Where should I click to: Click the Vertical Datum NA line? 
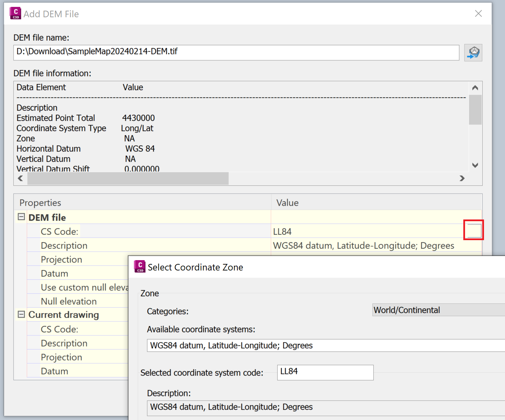(76, 159)
